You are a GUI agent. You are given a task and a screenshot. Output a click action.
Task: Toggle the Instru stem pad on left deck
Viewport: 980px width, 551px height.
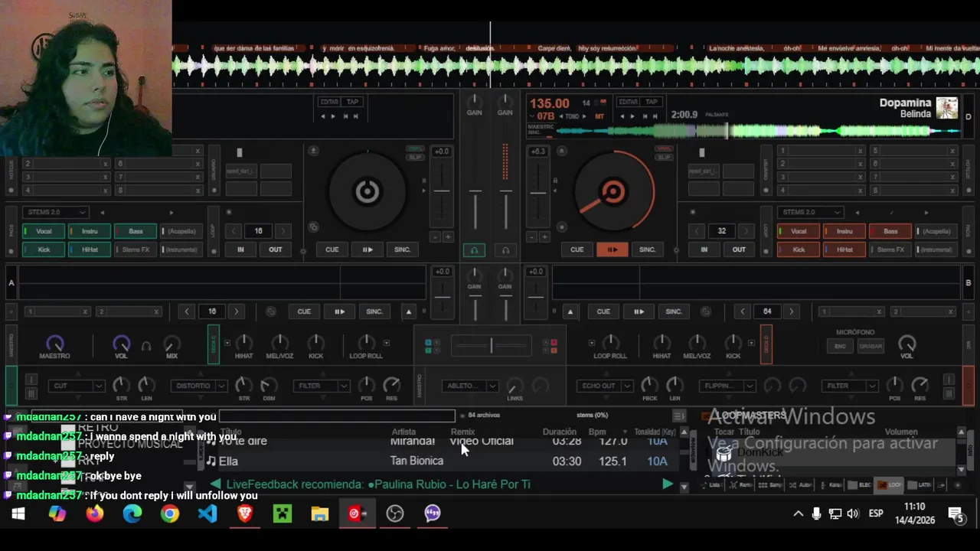tap(90, 231)
